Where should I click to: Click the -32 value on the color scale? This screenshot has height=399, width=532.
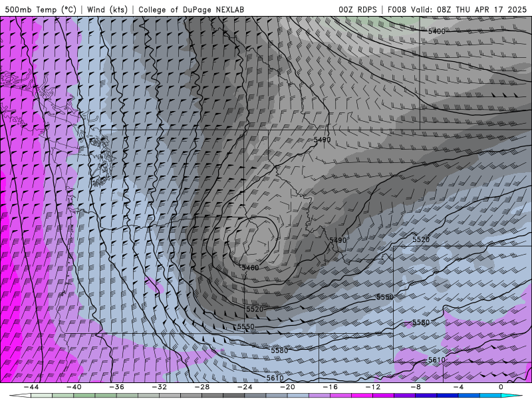159,387
